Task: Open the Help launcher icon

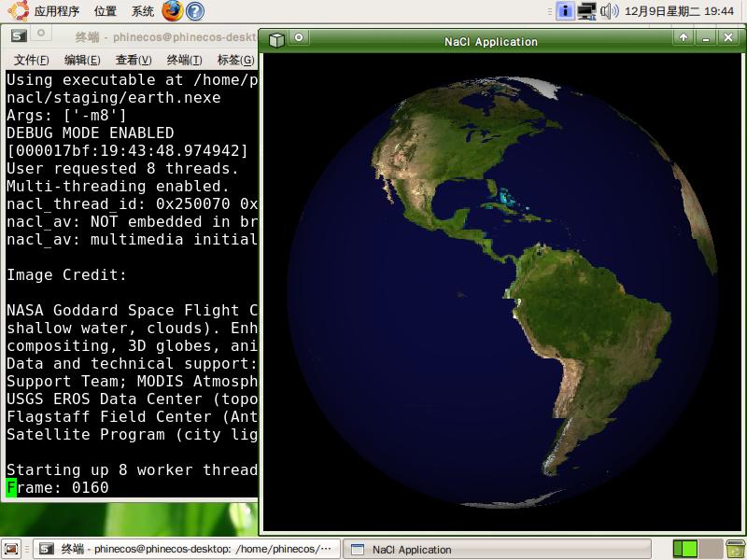Action: pos(195,11)
